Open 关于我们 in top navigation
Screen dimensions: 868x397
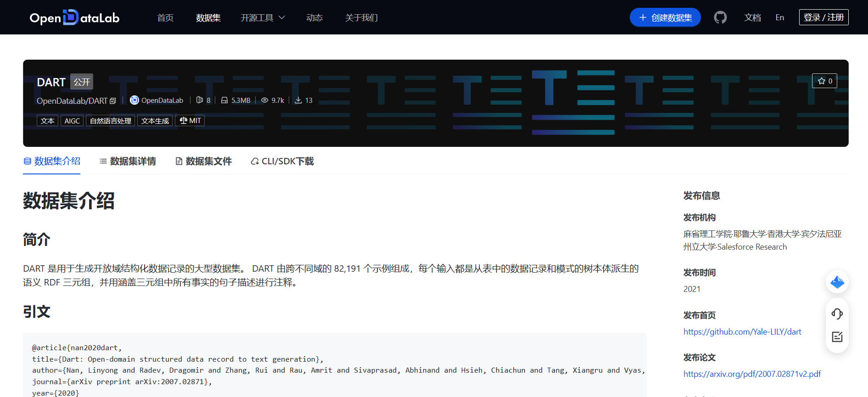(361, 17)
